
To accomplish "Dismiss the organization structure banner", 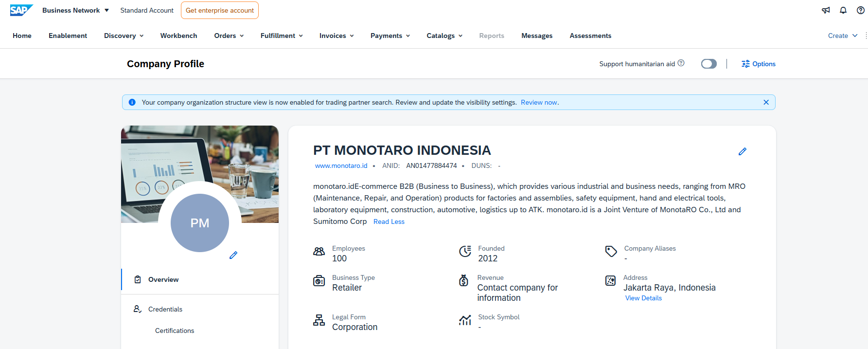I will [766, 102].
